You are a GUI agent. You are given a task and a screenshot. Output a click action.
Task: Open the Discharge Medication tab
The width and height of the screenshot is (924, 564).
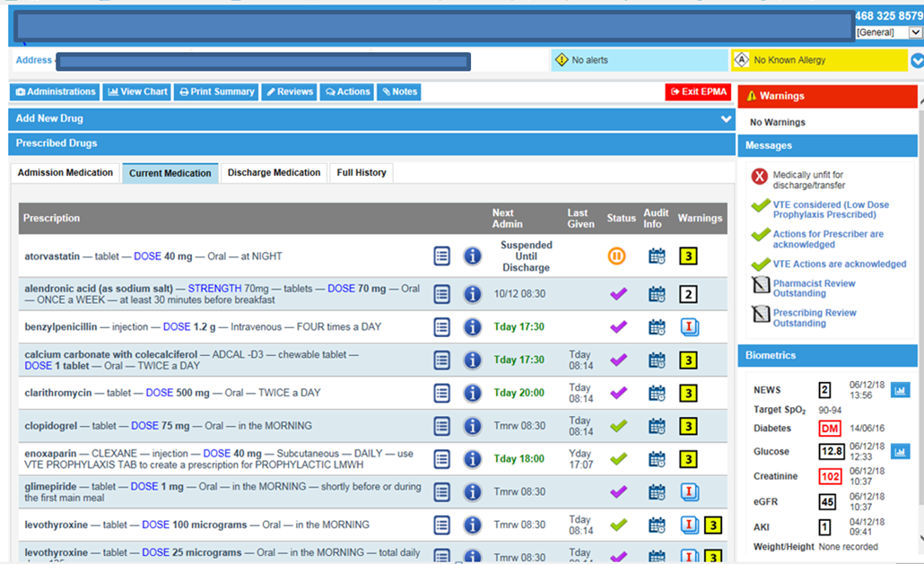click(274, 172)
